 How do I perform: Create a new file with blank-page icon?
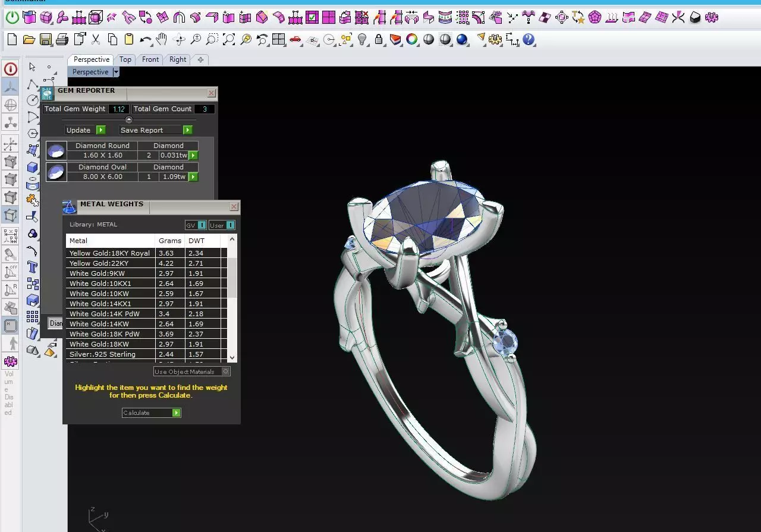tap(12, 40)
